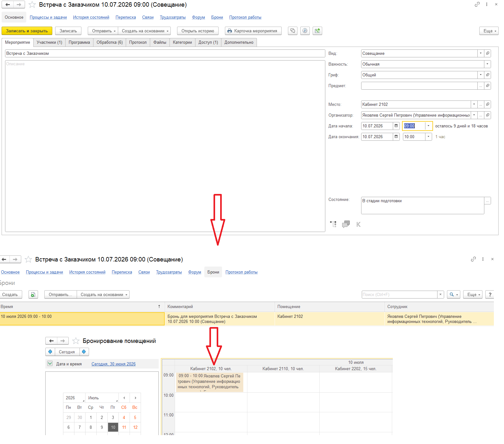
Task: Go forward arrow in top event window
Action: pyautogui.click(x=19, y=5)
